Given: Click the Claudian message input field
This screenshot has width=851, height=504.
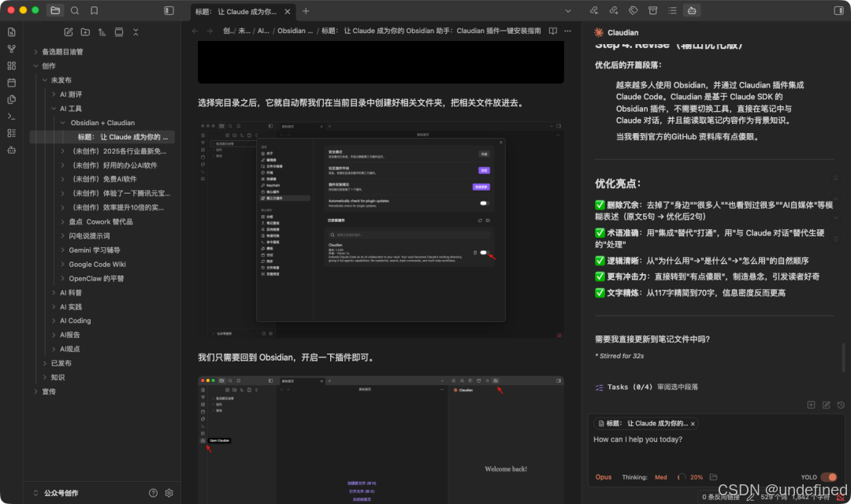Looking at the screenshot, I should click(715, 449).
